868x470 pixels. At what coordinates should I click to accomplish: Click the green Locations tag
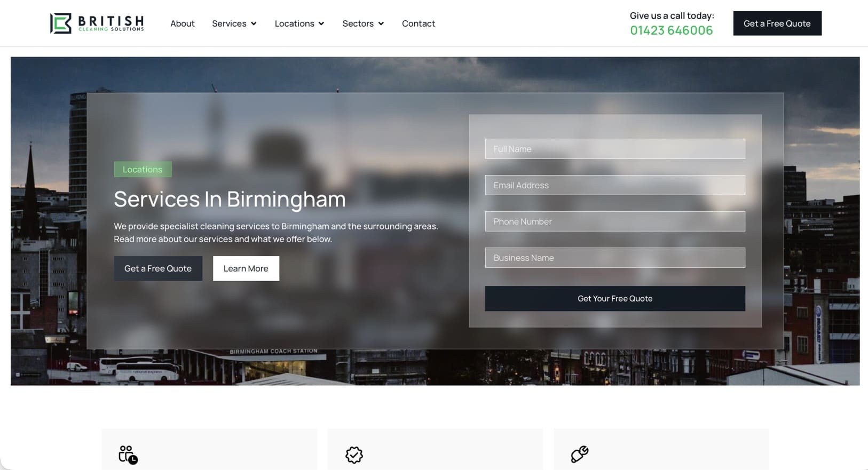point(143,169)
